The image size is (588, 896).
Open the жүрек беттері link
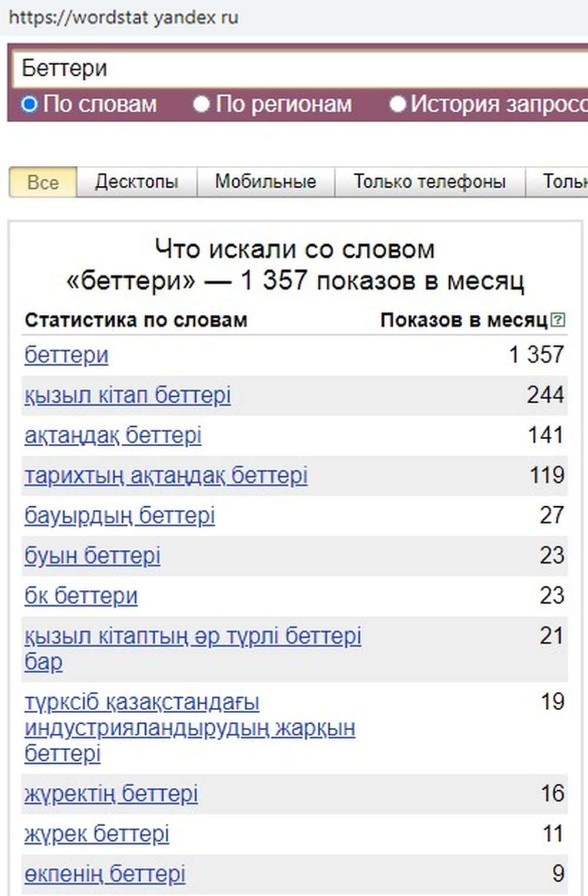pyautogui.click(x=97, y=834)
